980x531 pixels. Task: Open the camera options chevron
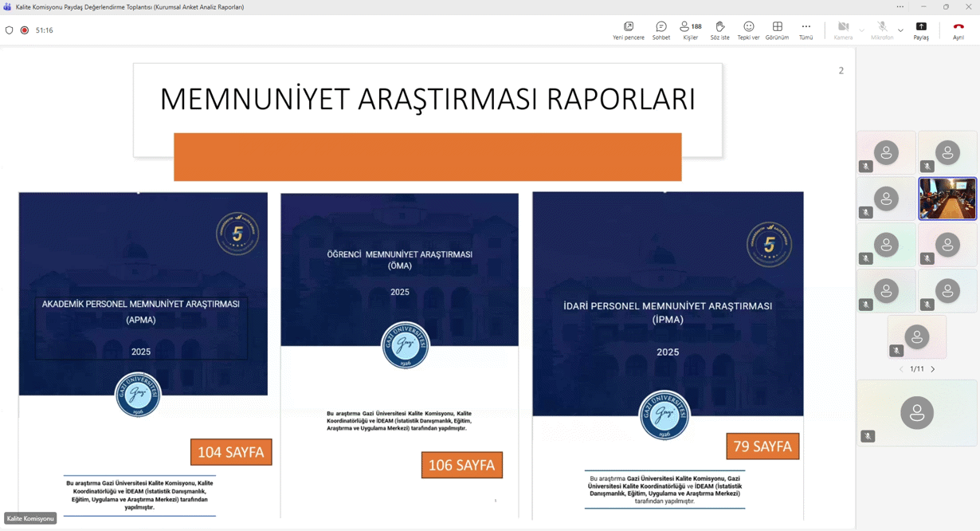[x=860, y=29]
